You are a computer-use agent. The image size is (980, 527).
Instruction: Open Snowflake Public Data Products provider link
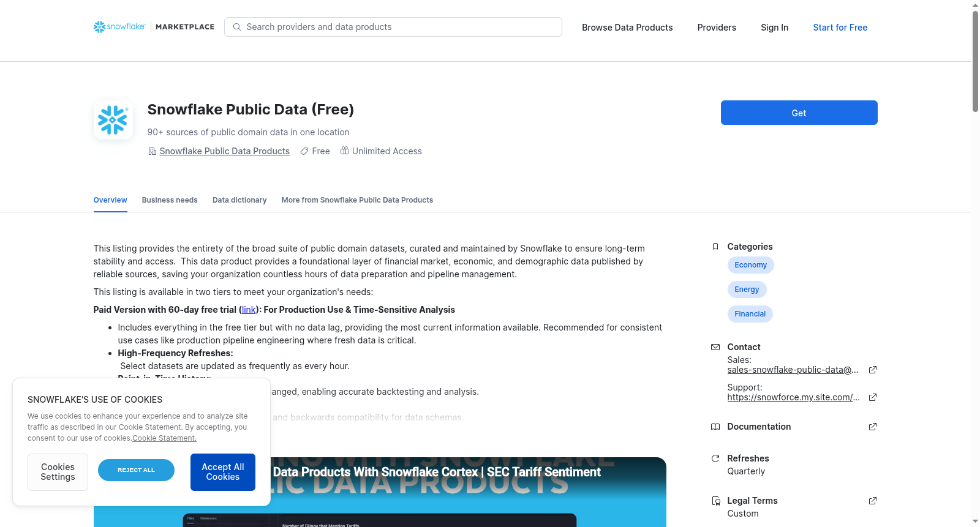[x=224, y=151]
